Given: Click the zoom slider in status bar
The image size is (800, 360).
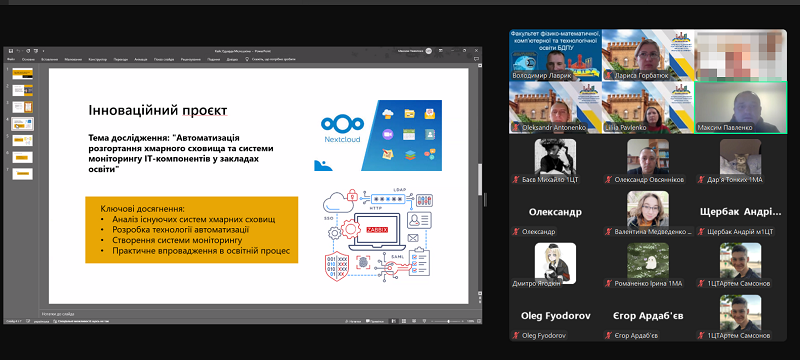Looking at the screenshot, I should pos(448,321).
